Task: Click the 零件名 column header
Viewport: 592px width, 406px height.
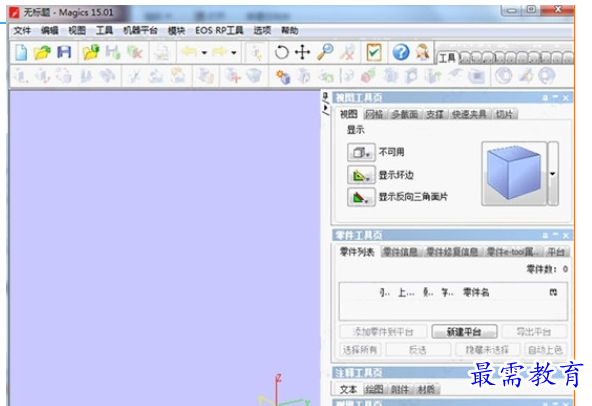Action: pos(476,292)
